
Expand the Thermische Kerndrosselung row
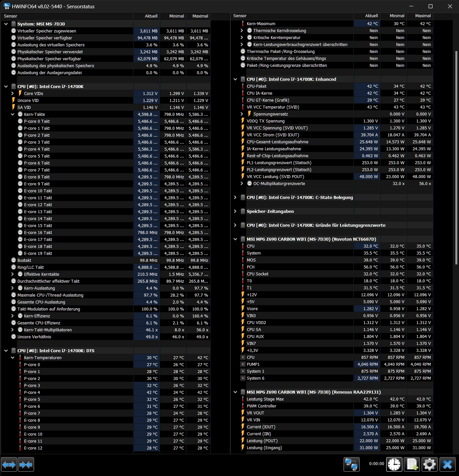(242, 30)
